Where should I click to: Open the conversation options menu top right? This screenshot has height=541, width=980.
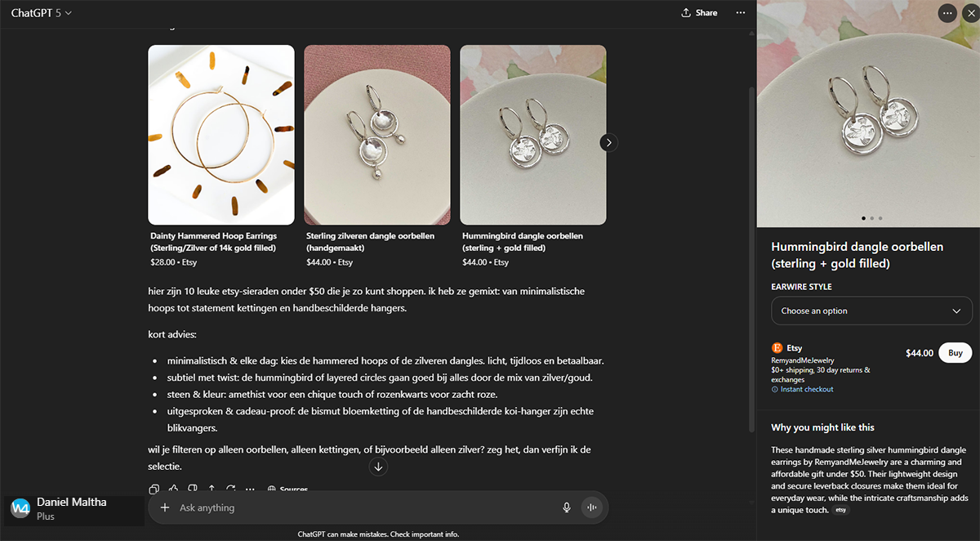coord(740,12)
